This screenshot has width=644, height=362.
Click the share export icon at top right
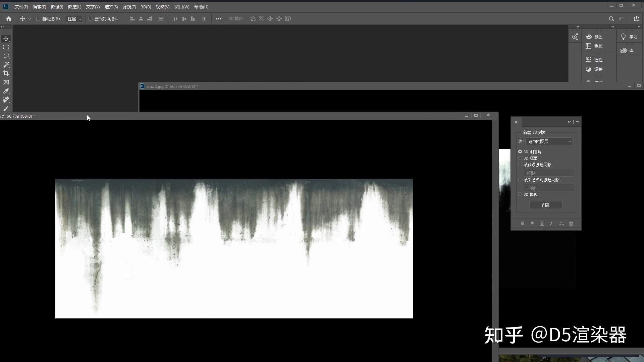click(x=636, y=19)
